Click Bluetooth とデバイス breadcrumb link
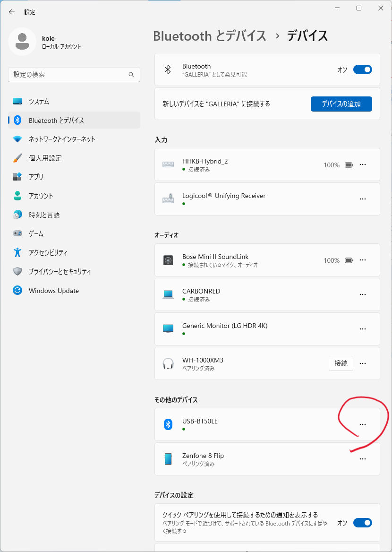 [210, 36]
